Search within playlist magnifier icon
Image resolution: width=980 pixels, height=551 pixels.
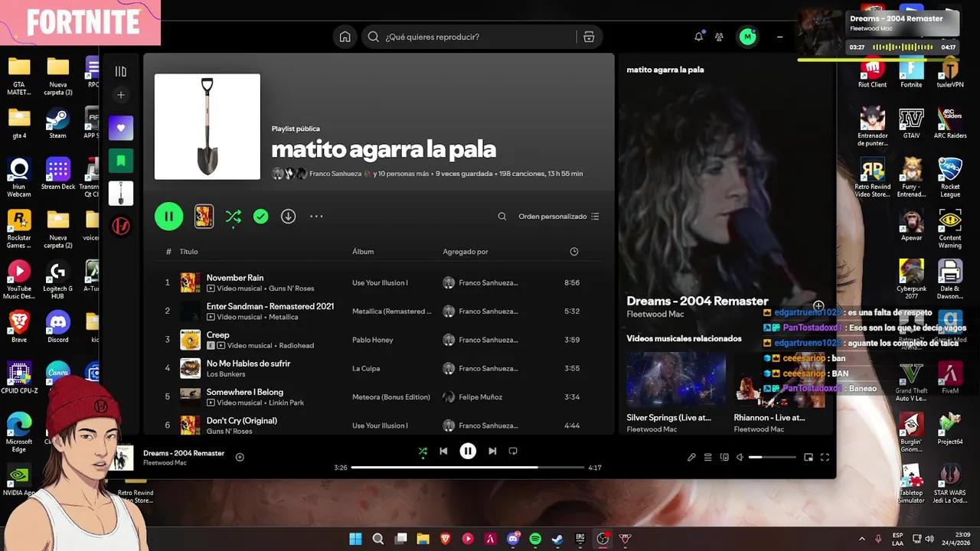click(502, 217)
